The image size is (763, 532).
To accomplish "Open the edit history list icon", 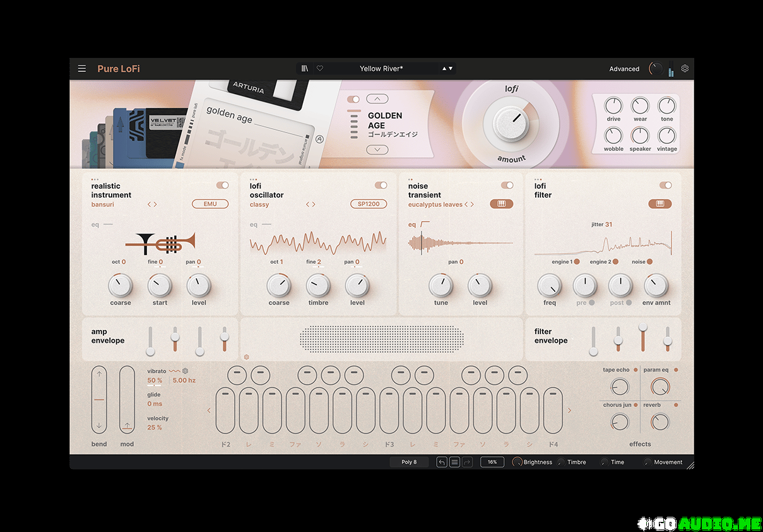I will click(454, 462).
